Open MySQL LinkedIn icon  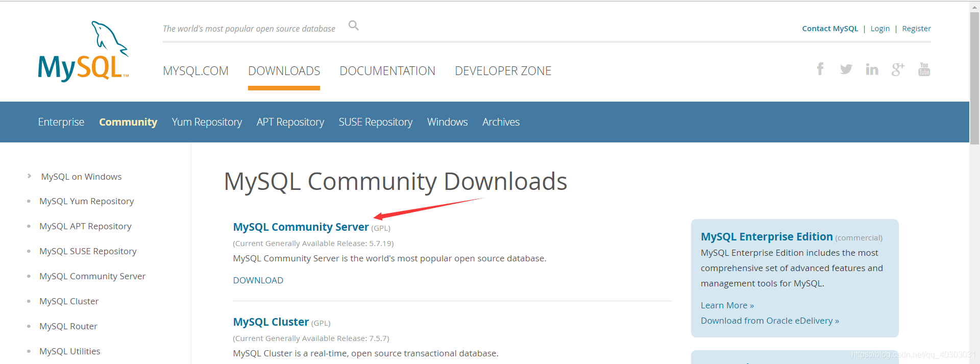[x=872, y=69]
